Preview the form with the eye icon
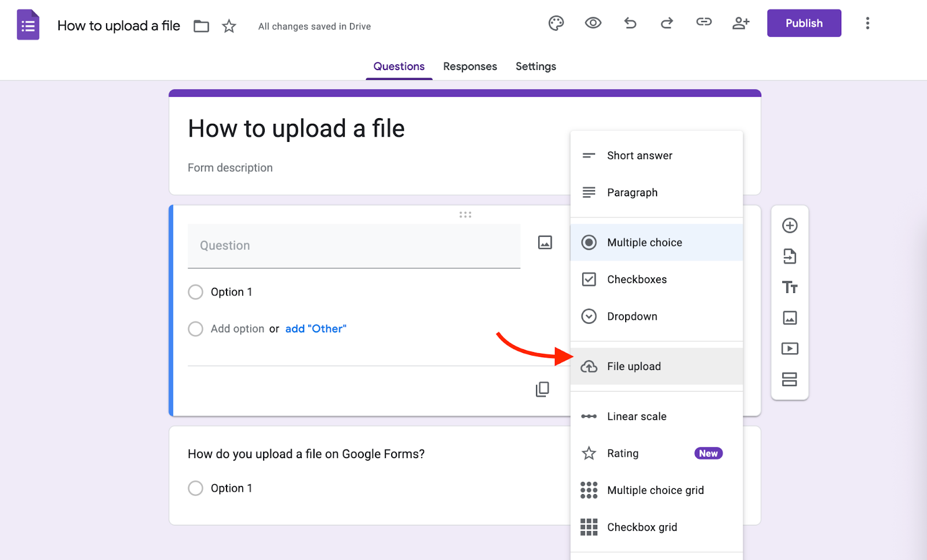This screenshot has height=560, width=927. pos(593,23)
